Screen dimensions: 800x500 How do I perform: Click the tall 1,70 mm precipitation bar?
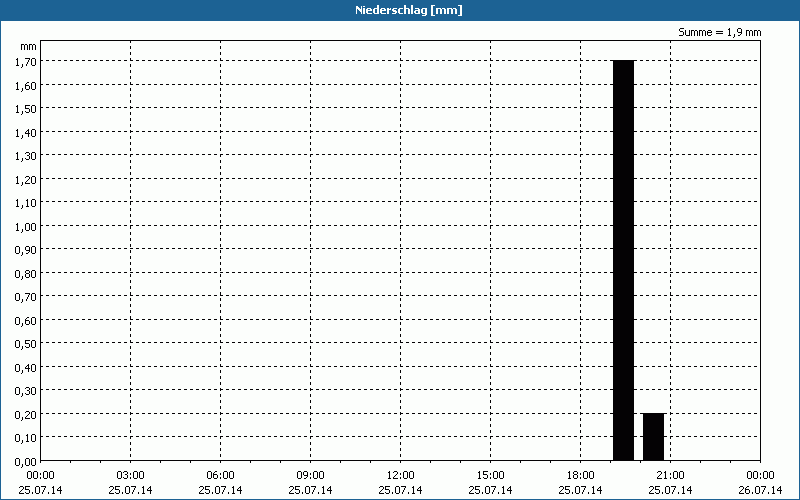(x=623, y=260)
